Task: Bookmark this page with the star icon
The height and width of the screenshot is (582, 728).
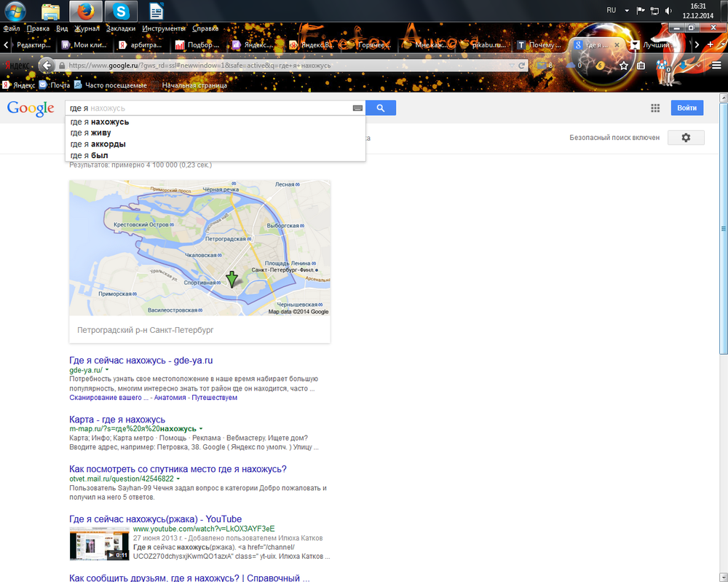Action: click(x=624, y=66)
